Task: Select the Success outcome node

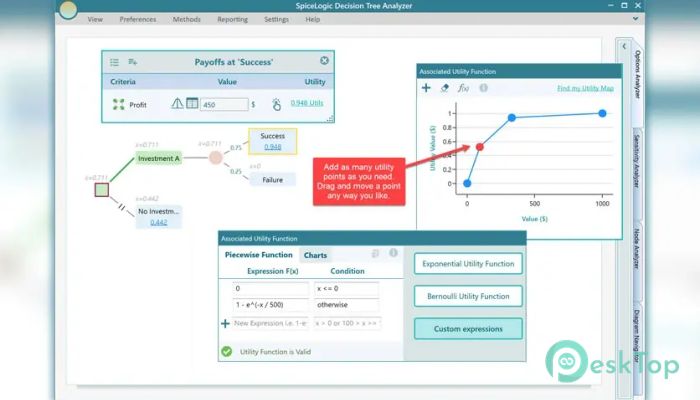Action: pos(272,141)
